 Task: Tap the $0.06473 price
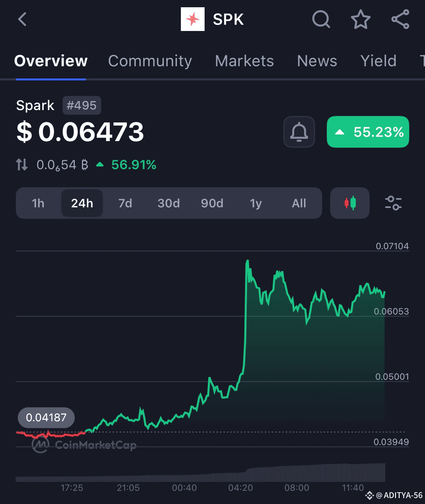(80, 132)
